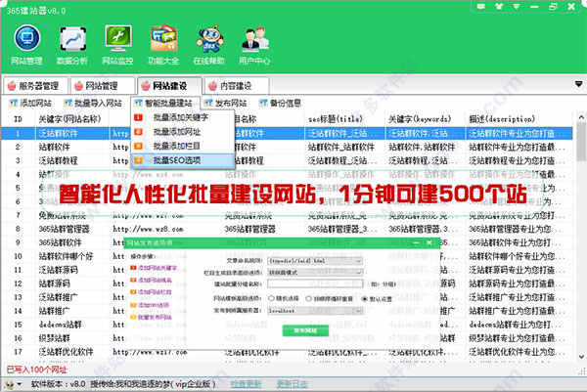
Task: Open the 用户中心 user icon
Action: [x=253, y=44]
